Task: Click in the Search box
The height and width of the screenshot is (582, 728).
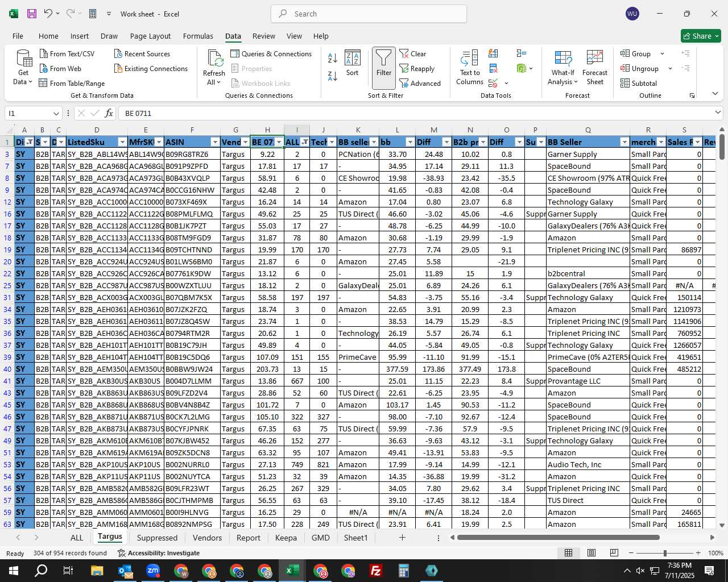Action: point(369,14)
